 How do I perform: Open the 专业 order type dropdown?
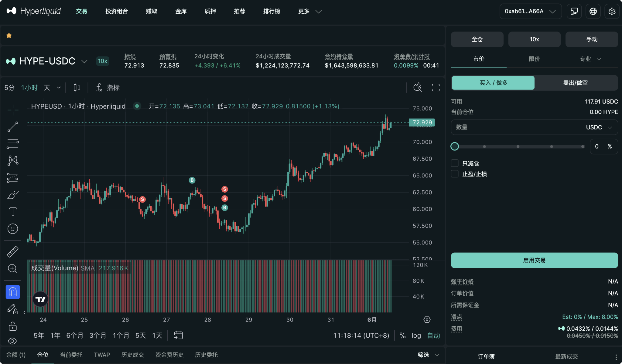coord(590,59)
